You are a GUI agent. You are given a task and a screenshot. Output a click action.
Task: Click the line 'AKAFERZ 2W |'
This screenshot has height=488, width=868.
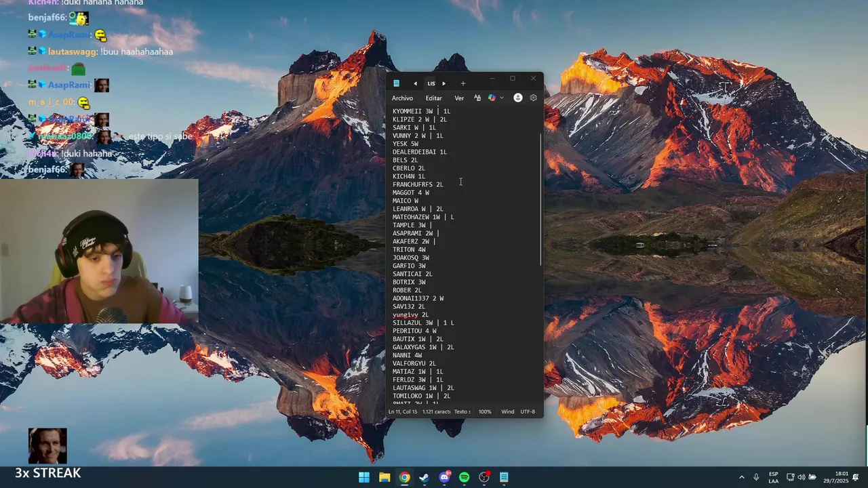[x=414, y=241]
